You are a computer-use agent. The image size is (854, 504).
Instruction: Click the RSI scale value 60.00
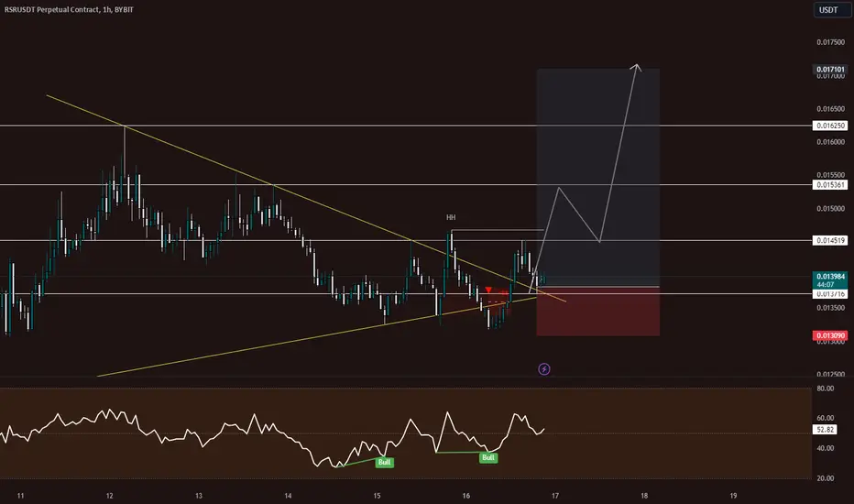[825, 418]
